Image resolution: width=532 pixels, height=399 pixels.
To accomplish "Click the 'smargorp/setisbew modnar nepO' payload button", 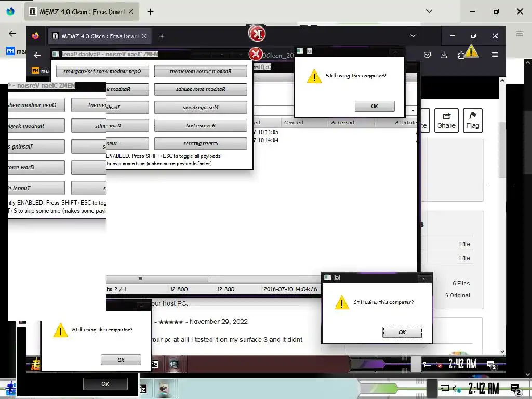I will coord(102,71).
